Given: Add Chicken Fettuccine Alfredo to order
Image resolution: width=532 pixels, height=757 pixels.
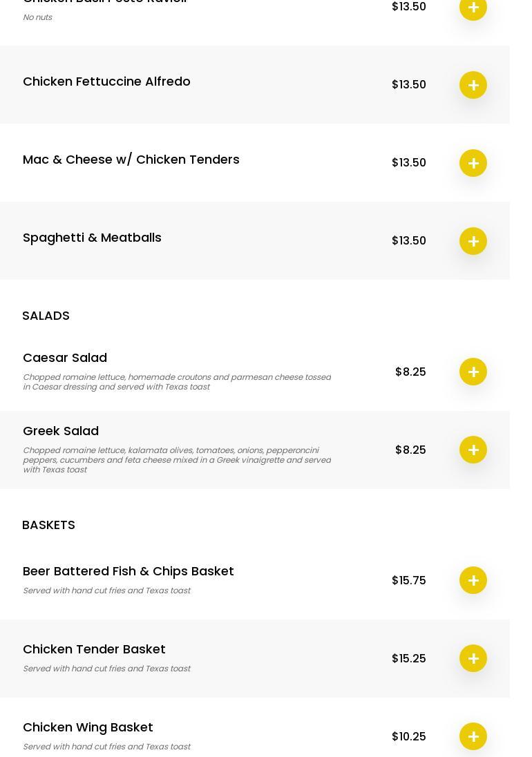Looking at the screenshot, I should (x=473, y=85).
